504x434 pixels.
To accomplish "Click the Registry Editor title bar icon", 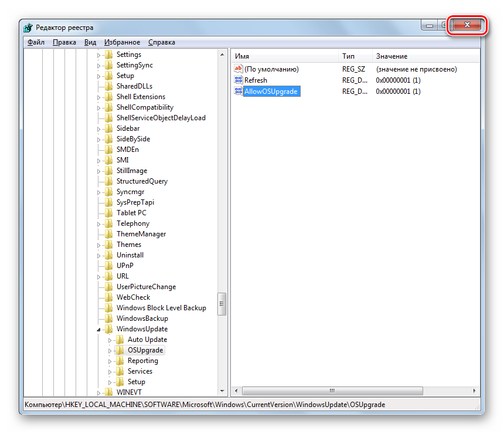I will point(29,28).
